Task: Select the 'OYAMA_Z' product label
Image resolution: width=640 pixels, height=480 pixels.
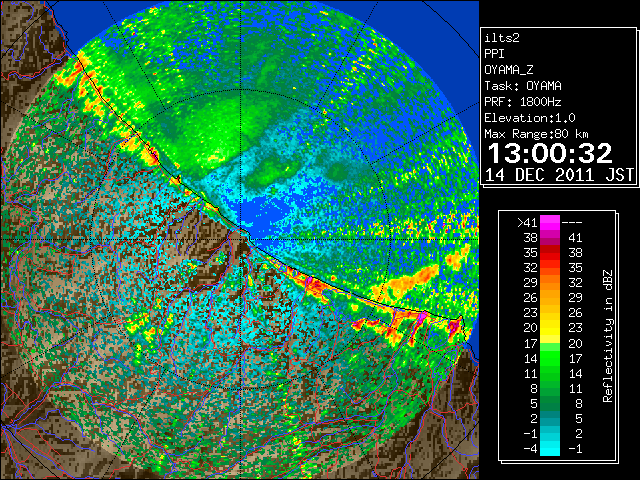Action: (509, 70)
